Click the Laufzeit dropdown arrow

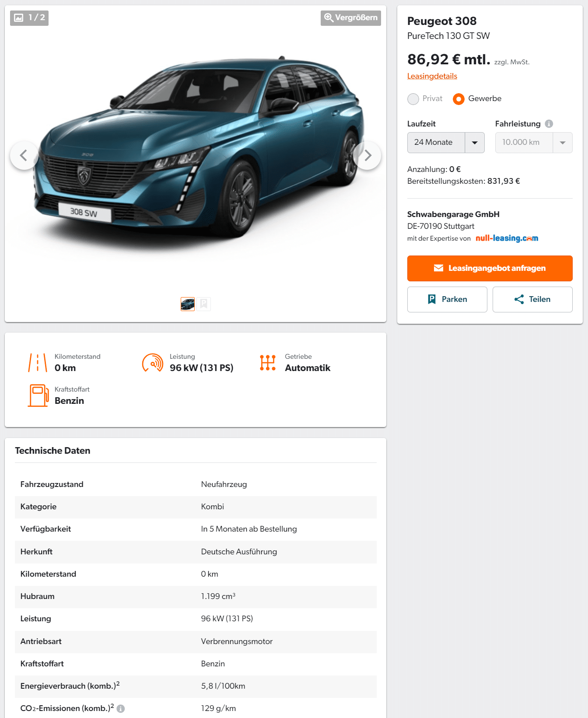point(475,143)
